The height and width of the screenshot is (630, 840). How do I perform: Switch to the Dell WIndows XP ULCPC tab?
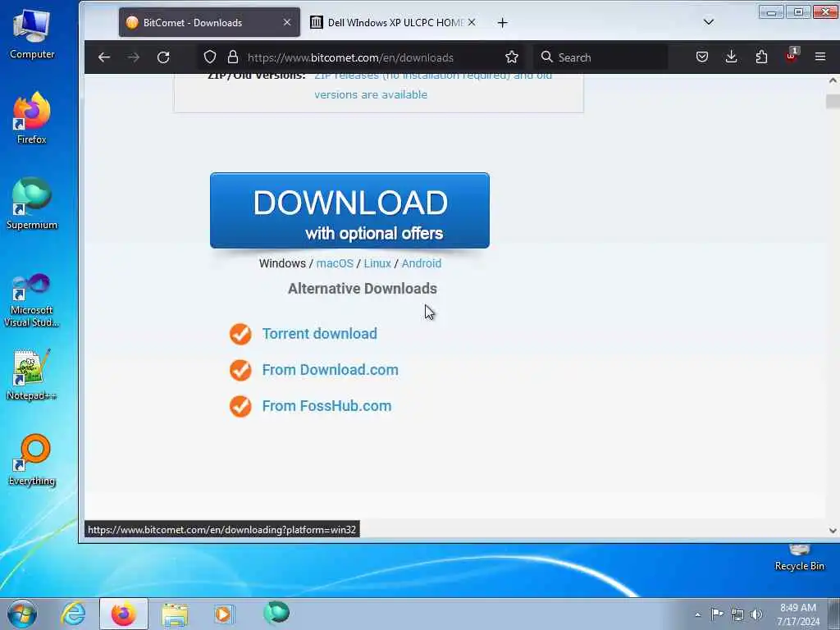[x=395, y=22]
